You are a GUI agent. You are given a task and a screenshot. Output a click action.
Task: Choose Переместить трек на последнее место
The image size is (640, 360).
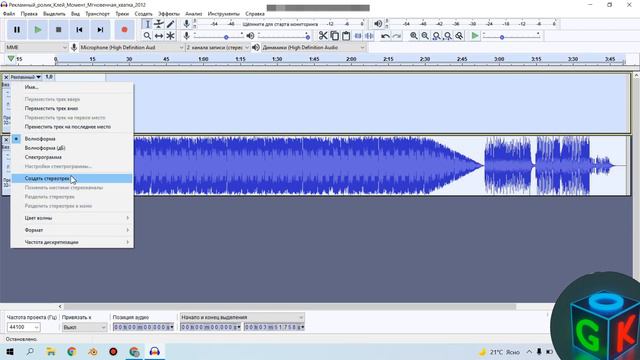click(72, 127)
